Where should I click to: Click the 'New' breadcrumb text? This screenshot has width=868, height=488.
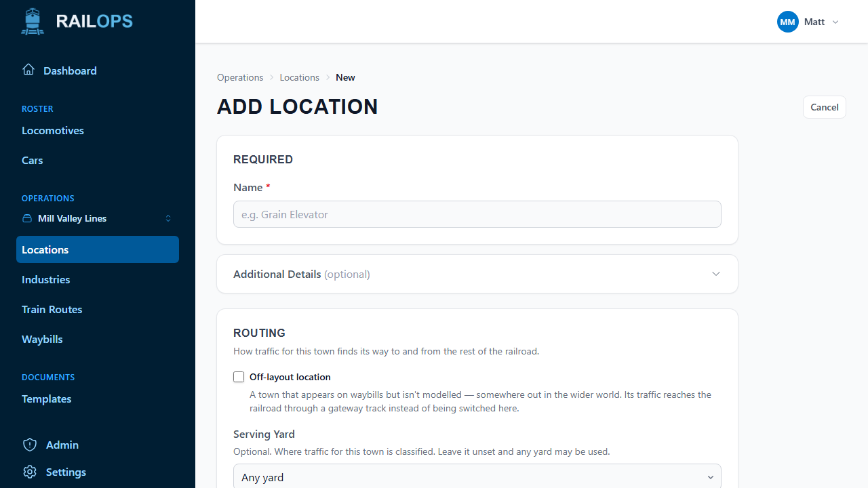(345, 77)
